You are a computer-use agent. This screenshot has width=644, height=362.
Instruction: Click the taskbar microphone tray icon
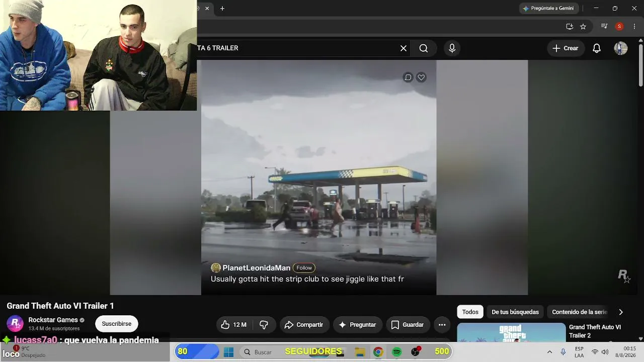pos(563,352)
